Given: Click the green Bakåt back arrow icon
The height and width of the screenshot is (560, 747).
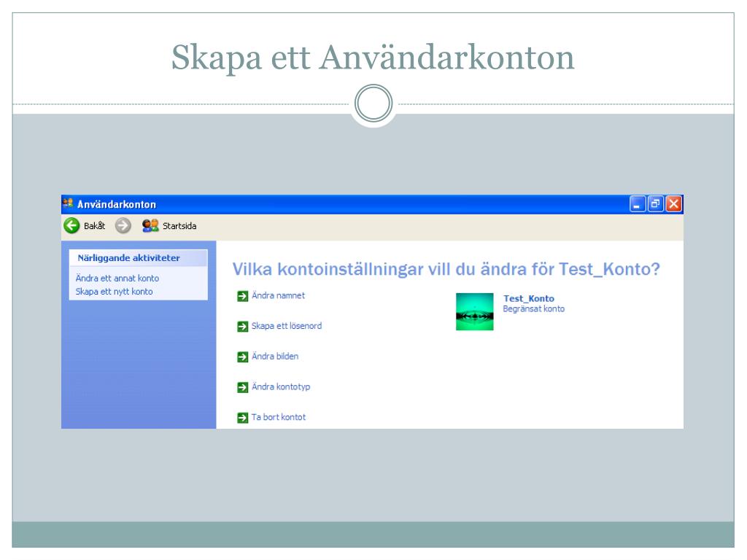Looking at the screenshot, I should pyautogui.click(x=71, y=226).
